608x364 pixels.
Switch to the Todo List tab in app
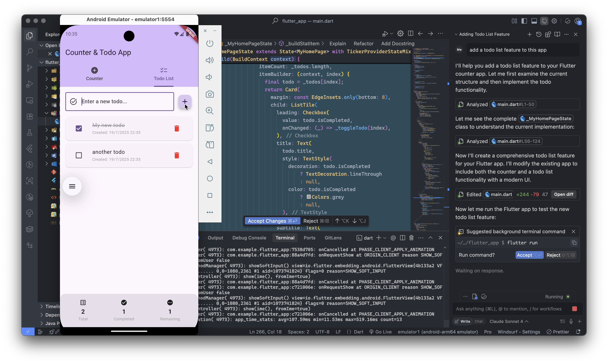click(x=164, y=74)
